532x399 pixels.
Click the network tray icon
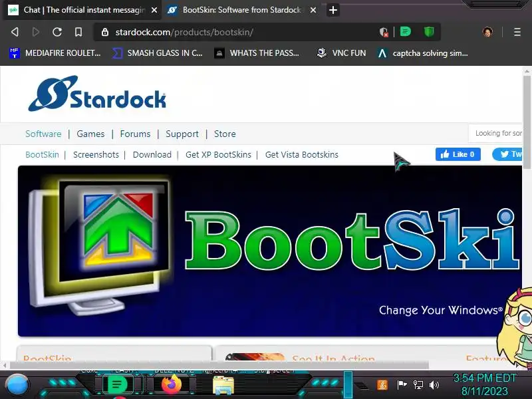coord(418,385)
